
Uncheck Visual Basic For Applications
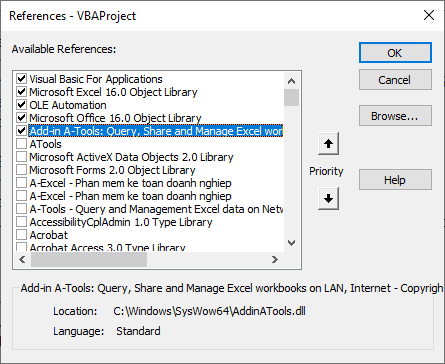coord(22,79)
